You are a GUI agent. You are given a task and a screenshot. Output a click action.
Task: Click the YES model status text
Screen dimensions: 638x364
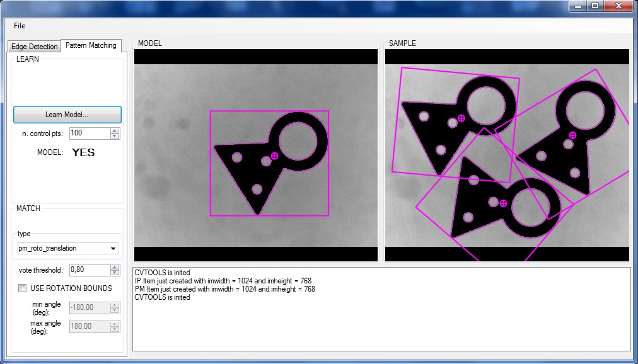click(x=83, y=153)
